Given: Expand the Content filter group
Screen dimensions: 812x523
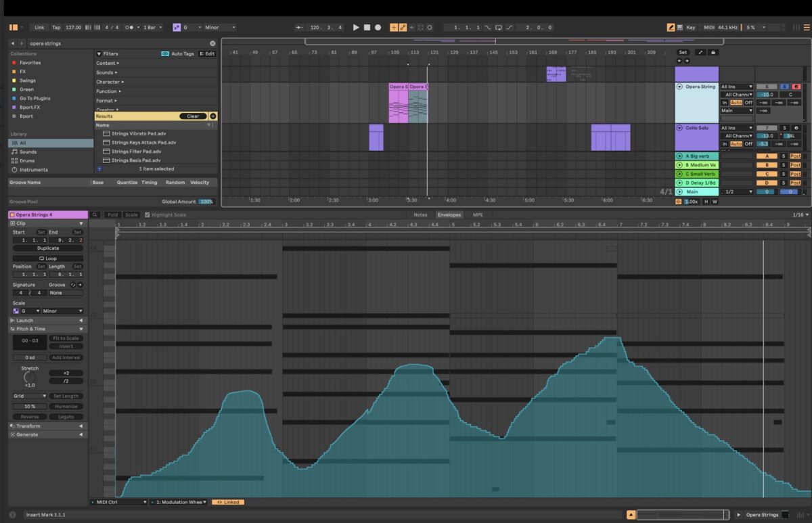Looking at the screenshot, I should (x=107, y=63).
